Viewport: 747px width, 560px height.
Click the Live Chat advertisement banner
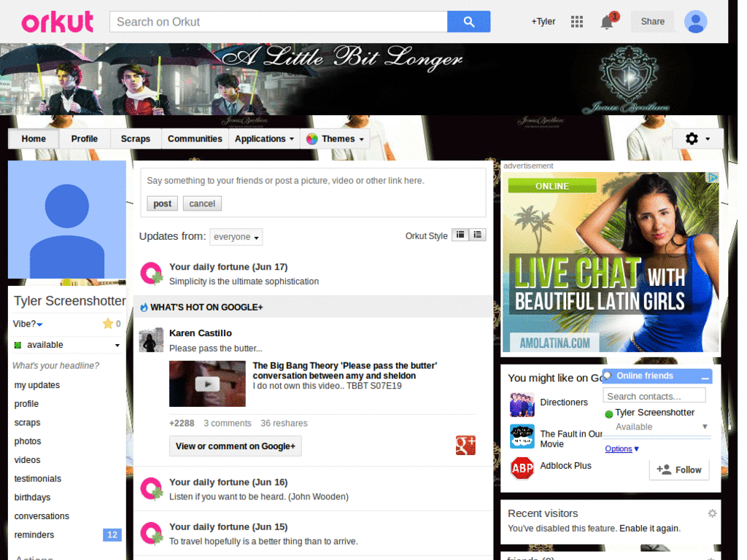coord(611,262)
